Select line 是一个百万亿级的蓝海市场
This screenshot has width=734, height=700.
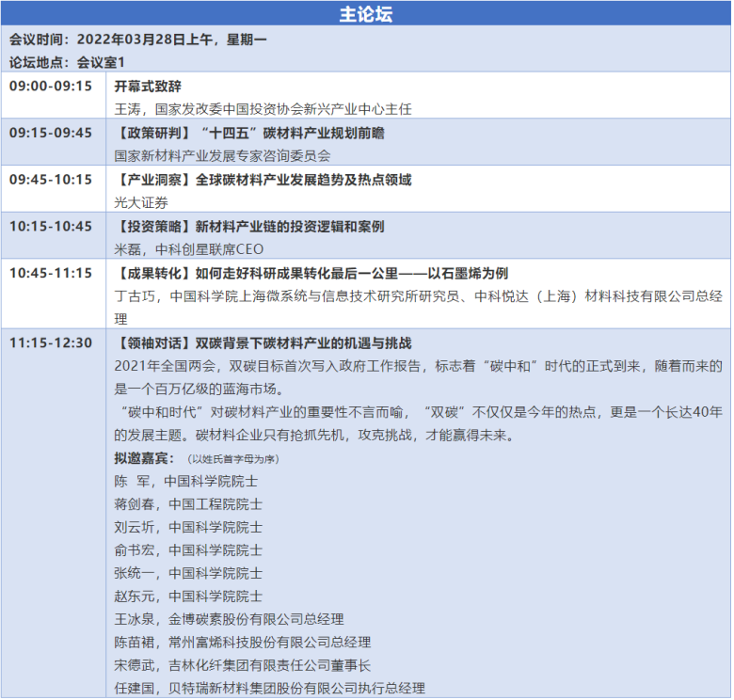coord(201,389)
